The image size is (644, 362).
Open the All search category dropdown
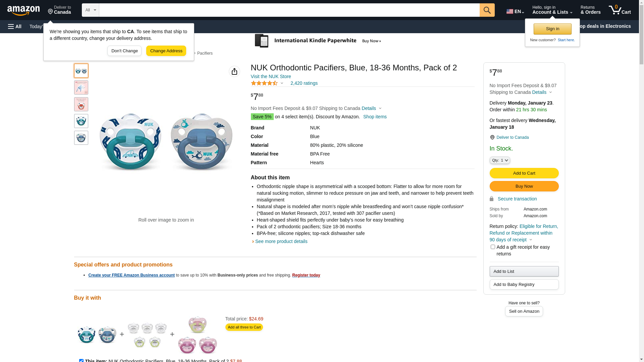point(90,10)
